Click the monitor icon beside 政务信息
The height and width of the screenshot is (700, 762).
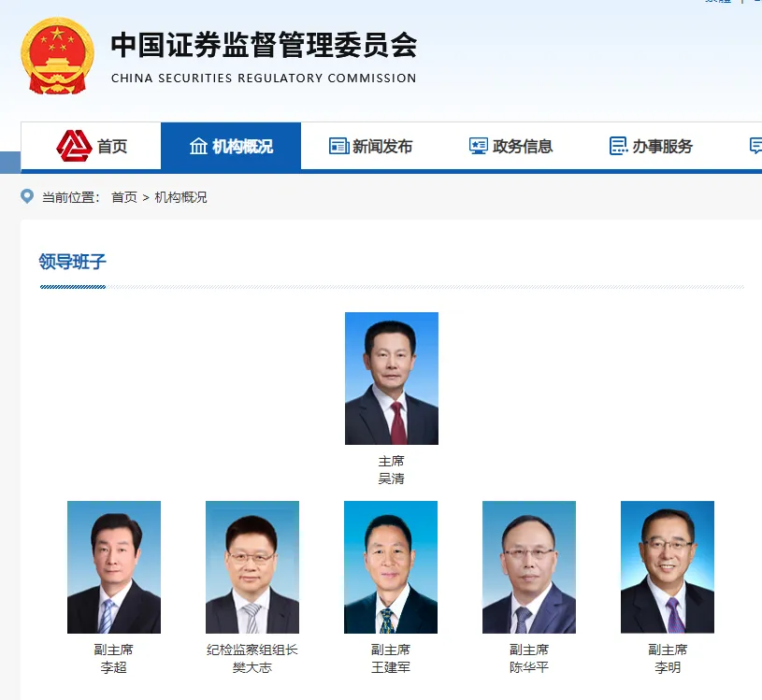coord(479,146)
